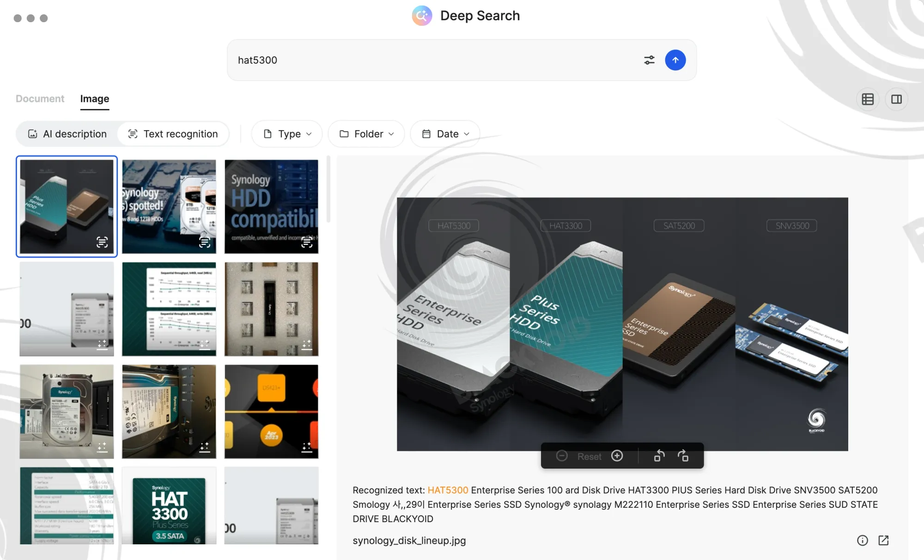Open synology_disk_lineup.jpg in external window
924x560 pixels.
coord(883,540)
